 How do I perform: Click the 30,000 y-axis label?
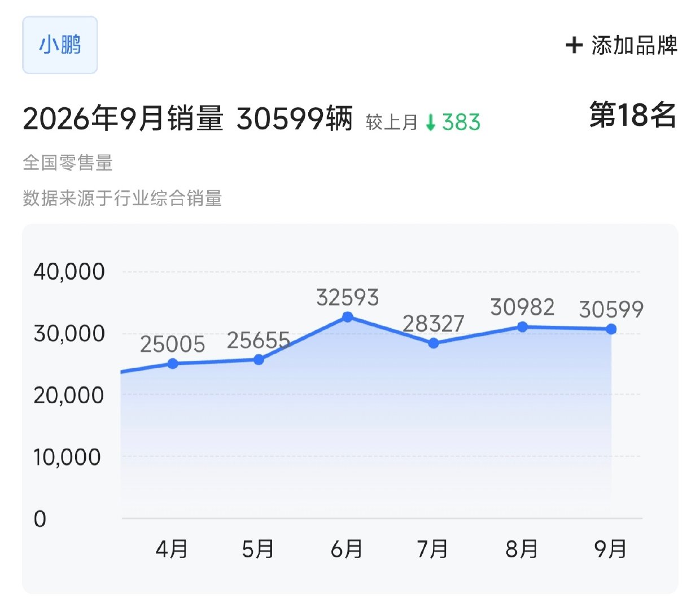69,334
